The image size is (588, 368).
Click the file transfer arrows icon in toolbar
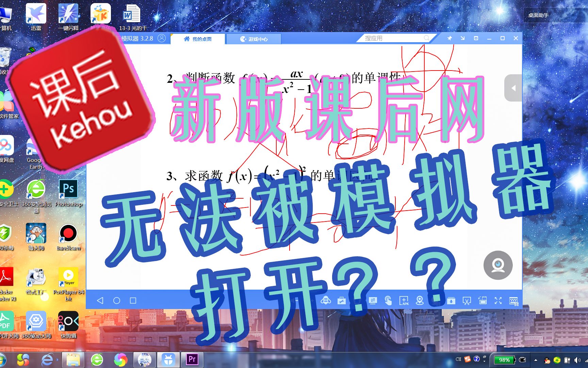click(373, 301)
